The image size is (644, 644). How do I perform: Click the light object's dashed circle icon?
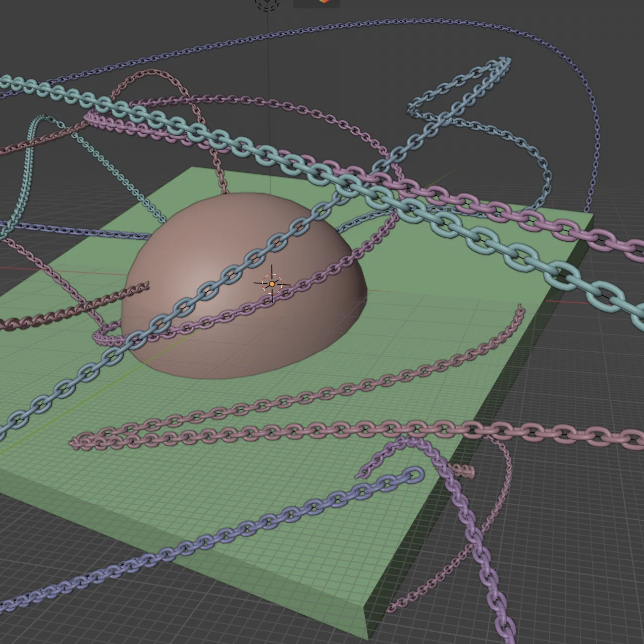click(268, 4)
